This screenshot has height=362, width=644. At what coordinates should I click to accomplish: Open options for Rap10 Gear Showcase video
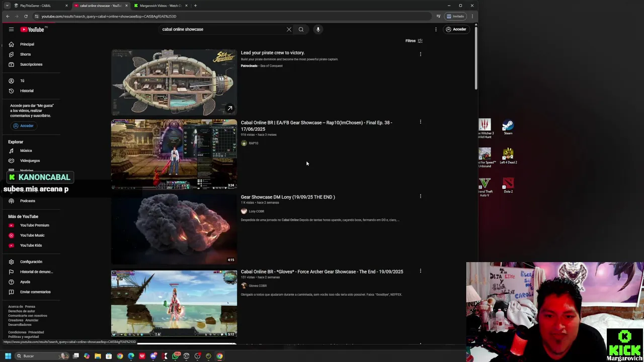[x=421, y=122]
